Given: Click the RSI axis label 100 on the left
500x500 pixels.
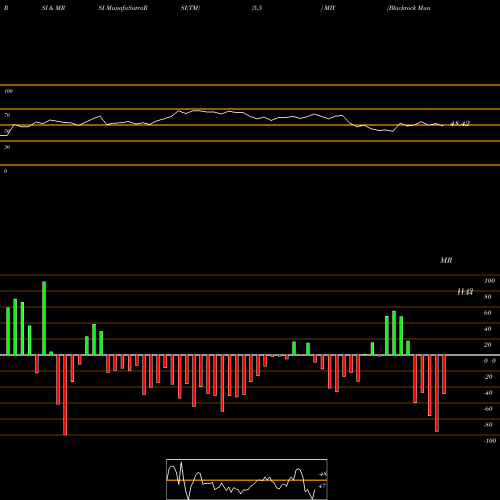Looking at the screenshot, I should click(x=8, y=91).
